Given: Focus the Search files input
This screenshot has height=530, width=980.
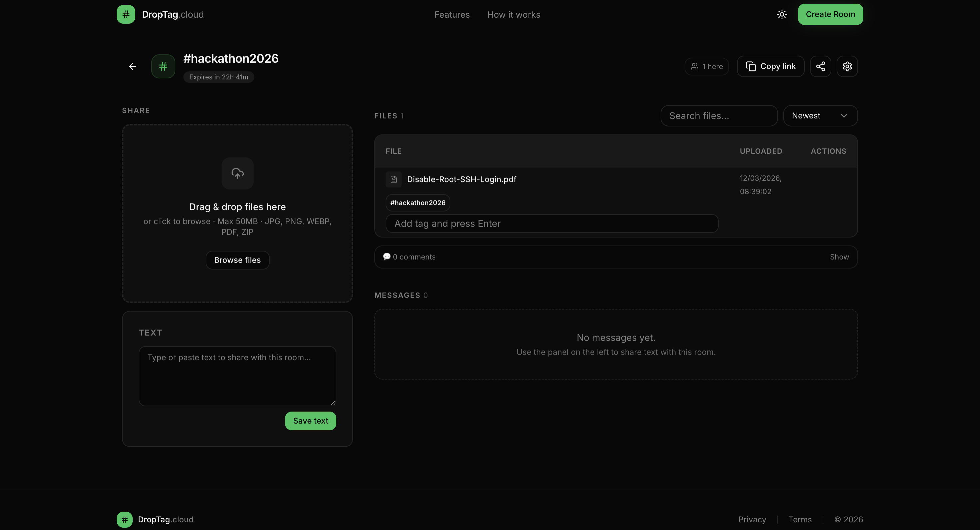Looking at the screenshot, I should click(x=719, y=116).
